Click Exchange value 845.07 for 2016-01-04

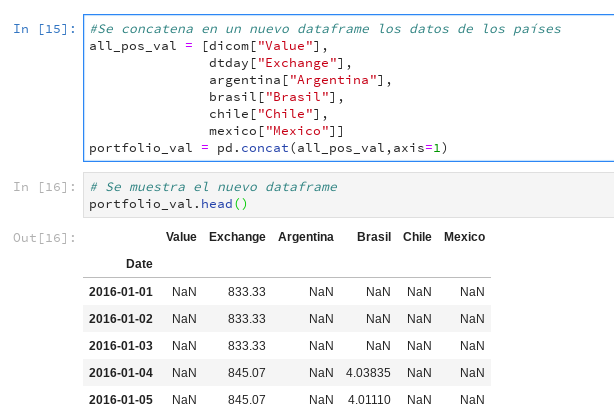tap(246, 373)
